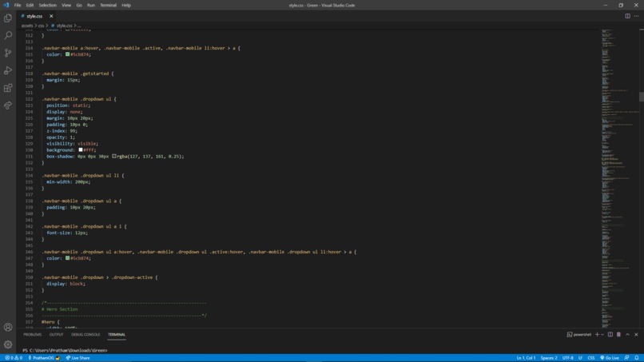Open the rgba color swatch on line 331
This screenshot has height=362, width=644.
(113, 156)
